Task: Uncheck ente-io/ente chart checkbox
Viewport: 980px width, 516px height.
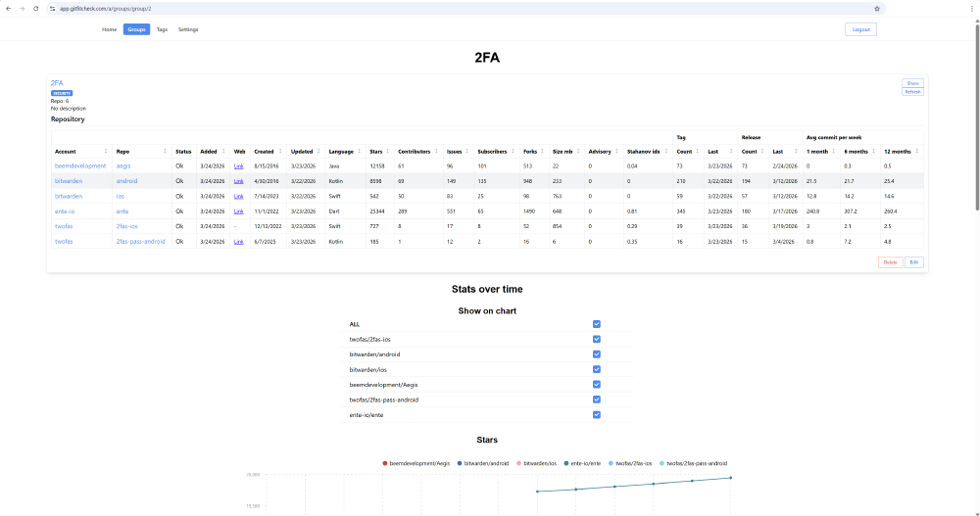Action: 596,415
